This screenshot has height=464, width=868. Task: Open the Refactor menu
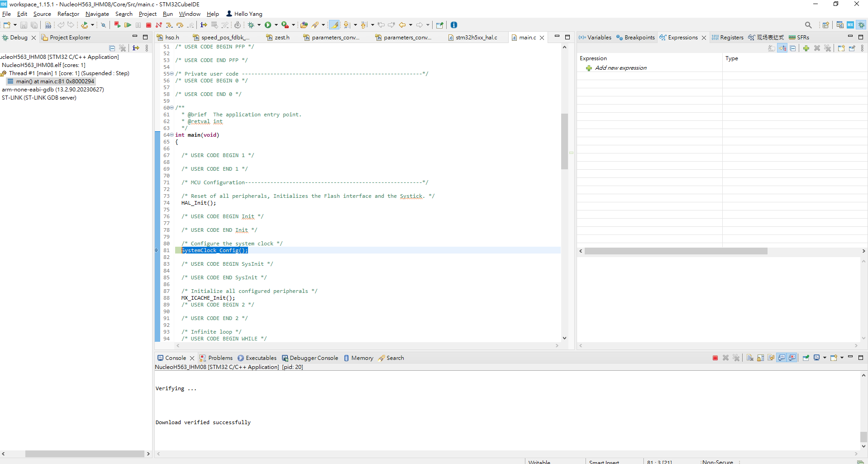[68, 14]
